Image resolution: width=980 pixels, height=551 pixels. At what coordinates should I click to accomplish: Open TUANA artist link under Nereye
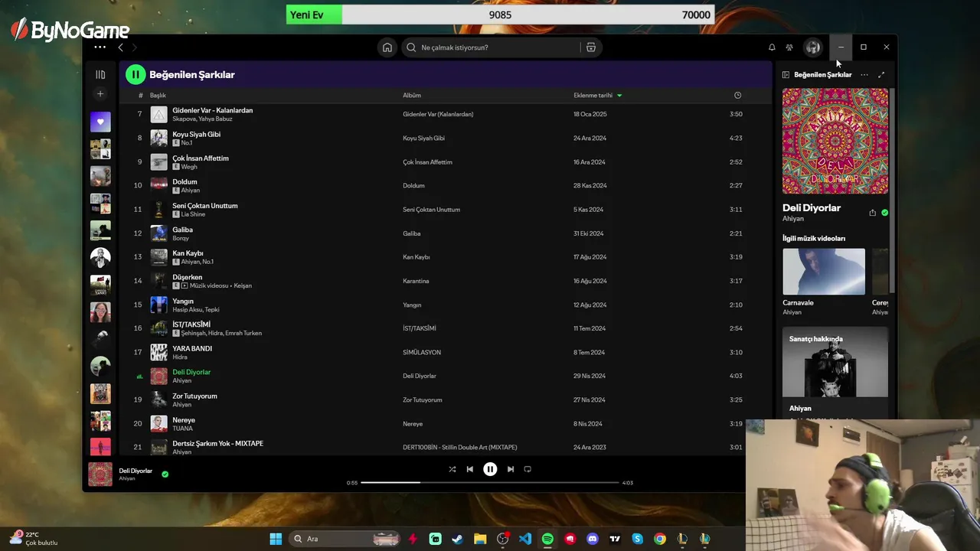point(182,429)
